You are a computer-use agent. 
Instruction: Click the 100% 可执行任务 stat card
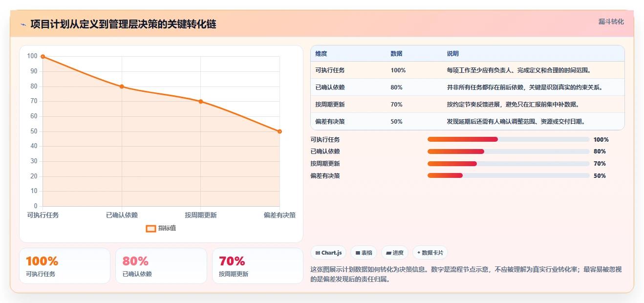64,266
